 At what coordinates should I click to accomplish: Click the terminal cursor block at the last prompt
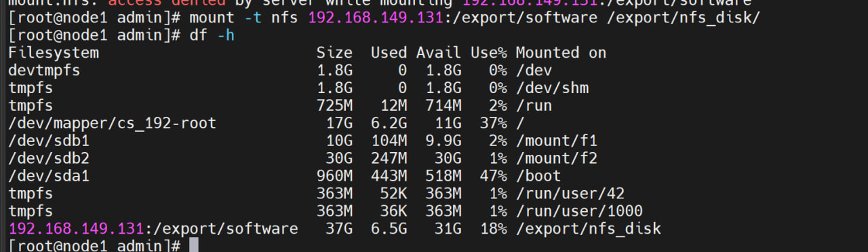[x=194, y=246]
